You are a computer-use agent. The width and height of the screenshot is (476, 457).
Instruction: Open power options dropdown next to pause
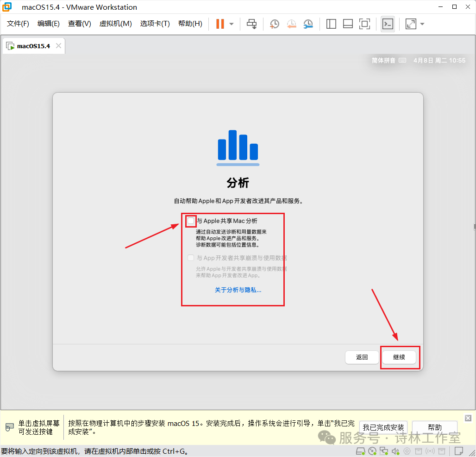232,24
